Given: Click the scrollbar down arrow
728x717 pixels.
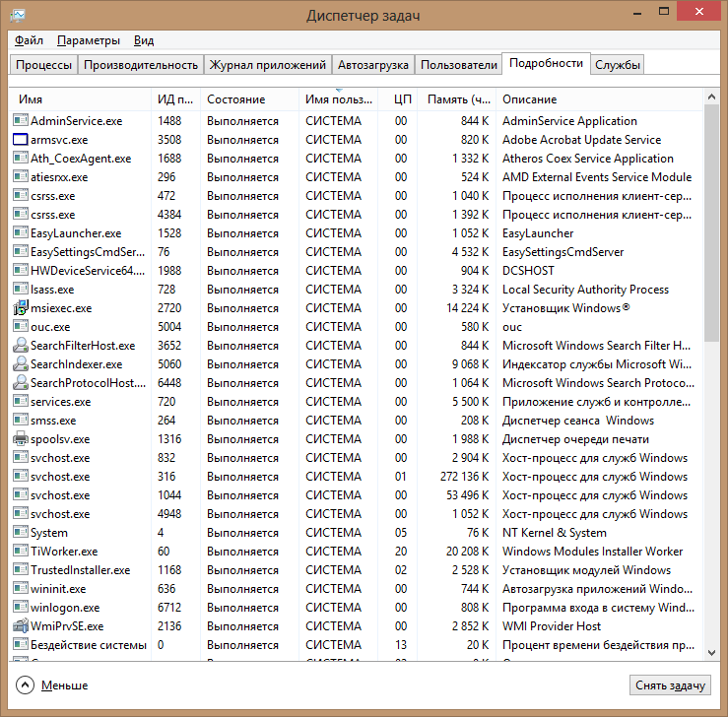Looking at the screenshot, I should (711, 653).
